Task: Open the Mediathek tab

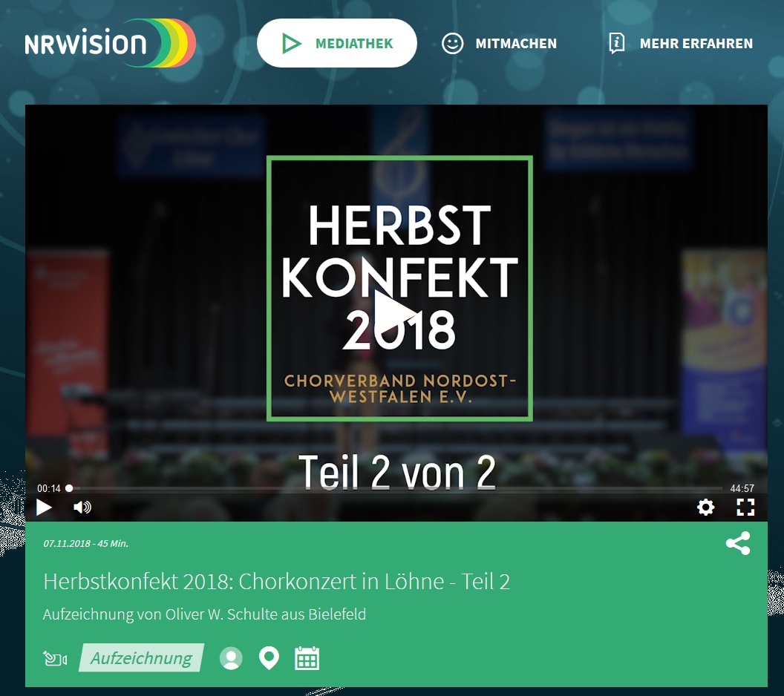Action: click(336, 43)
